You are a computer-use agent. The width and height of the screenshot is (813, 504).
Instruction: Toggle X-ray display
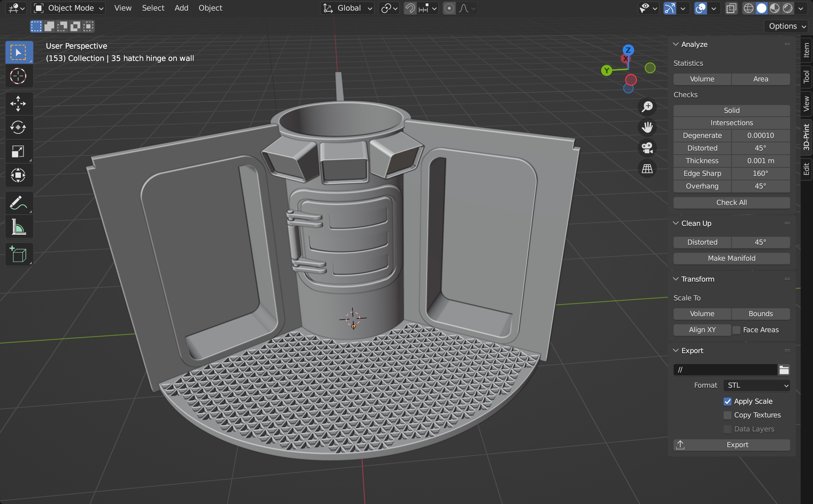[731, 8]
